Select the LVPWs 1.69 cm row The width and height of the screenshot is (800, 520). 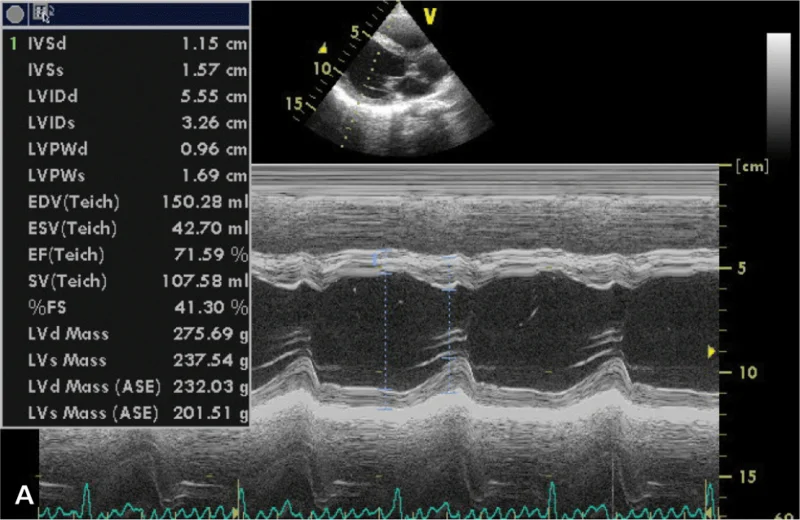tap(127, 176)
